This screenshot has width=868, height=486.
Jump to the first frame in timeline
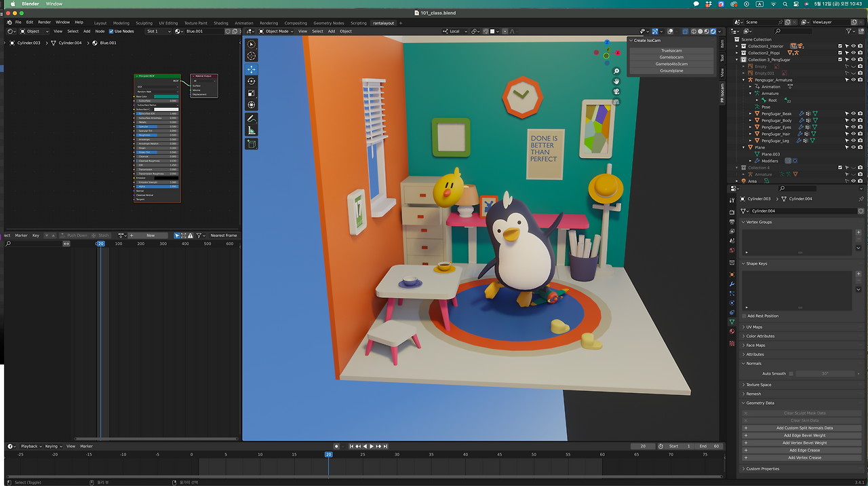[351, 446]
